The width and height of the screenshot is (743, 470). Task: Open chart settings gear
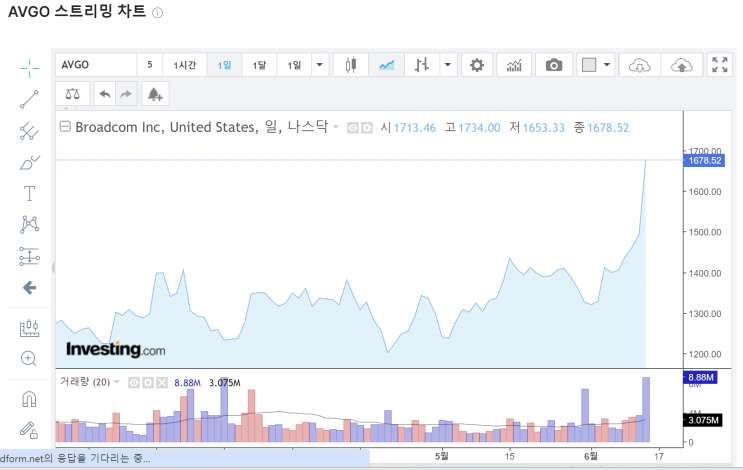pos(477,65)
